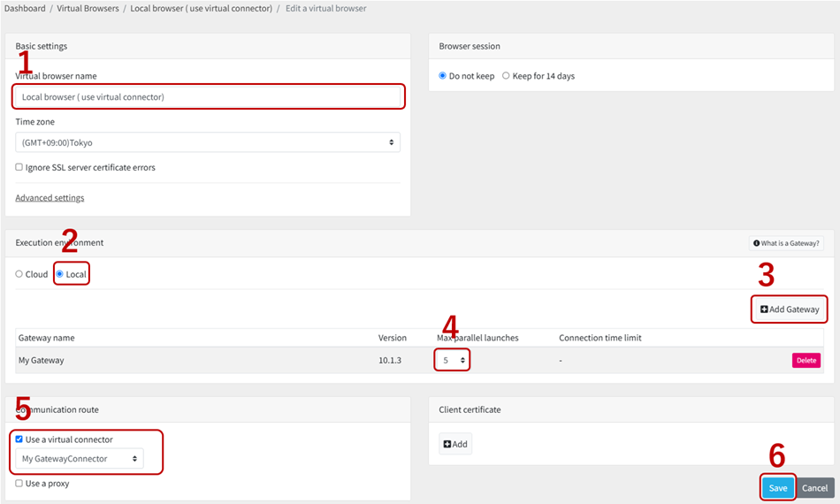
Task: Click the Basic settings panel heading
Action: click(x=42, y=46)
